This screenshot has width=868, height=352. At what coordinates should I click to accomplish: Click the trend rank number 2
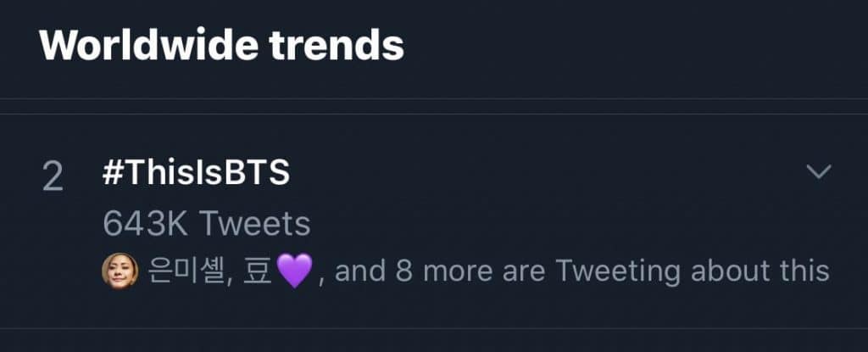pyautogui.click(x=53, y=176)
